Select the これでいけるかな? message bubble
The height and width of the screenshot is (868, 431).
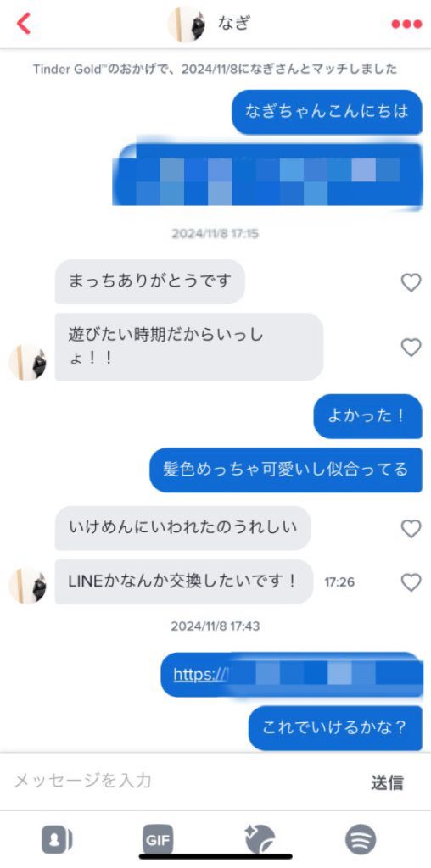(335, 728)
